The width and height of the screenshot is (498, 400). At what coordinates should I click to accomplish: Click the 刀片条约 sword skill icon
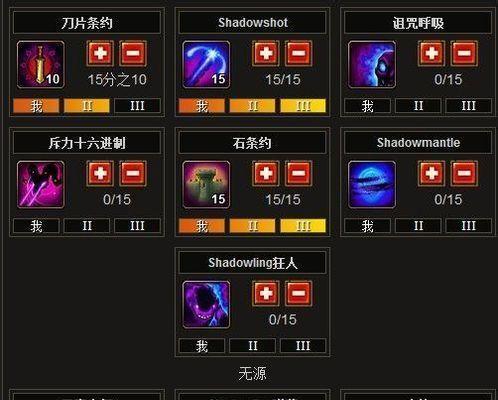[41, 64]
